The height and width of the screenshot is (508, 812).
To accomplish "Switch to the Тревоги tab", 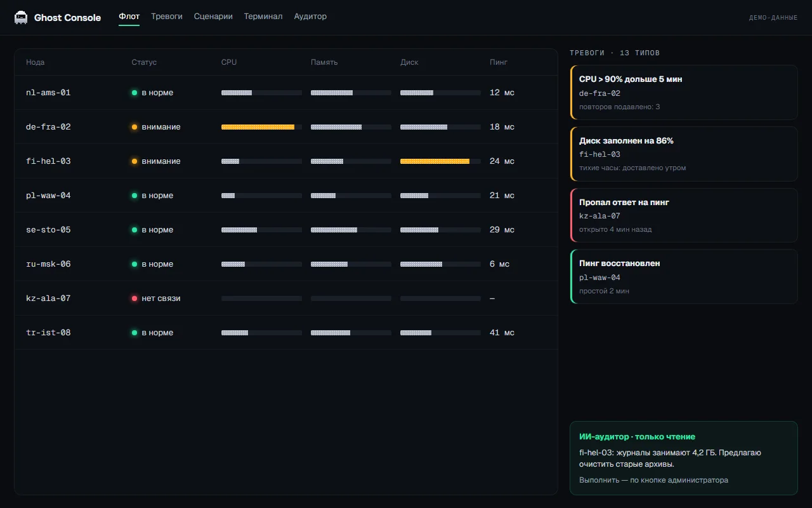I will pos(167,17).
